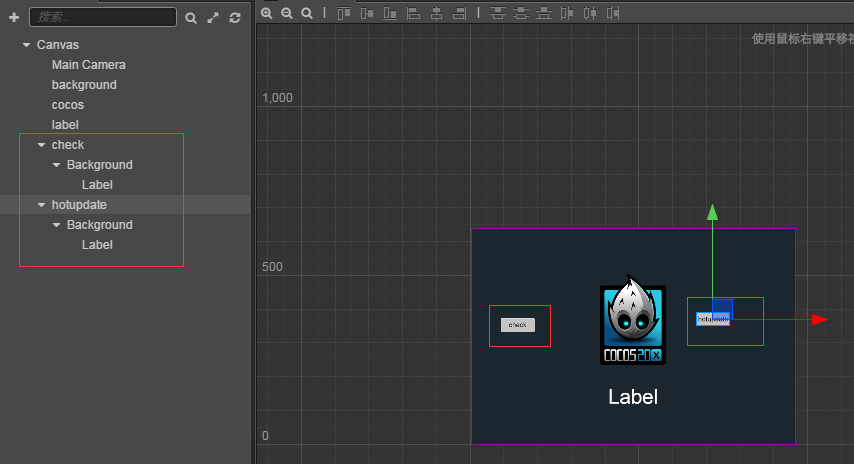Distribute nodes by vertical centers

(521, 13)
